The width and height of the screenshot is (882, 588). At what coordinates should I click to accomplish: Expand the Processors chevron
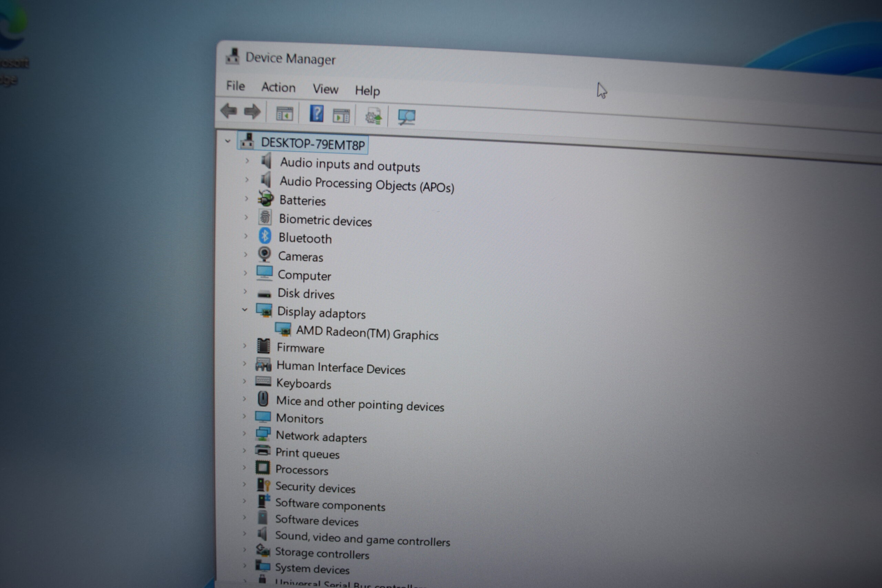click(244, 467)
